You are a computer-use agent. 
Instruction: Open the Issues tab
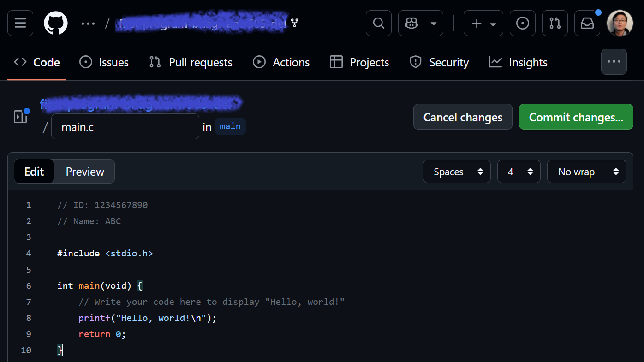(104, 62)
